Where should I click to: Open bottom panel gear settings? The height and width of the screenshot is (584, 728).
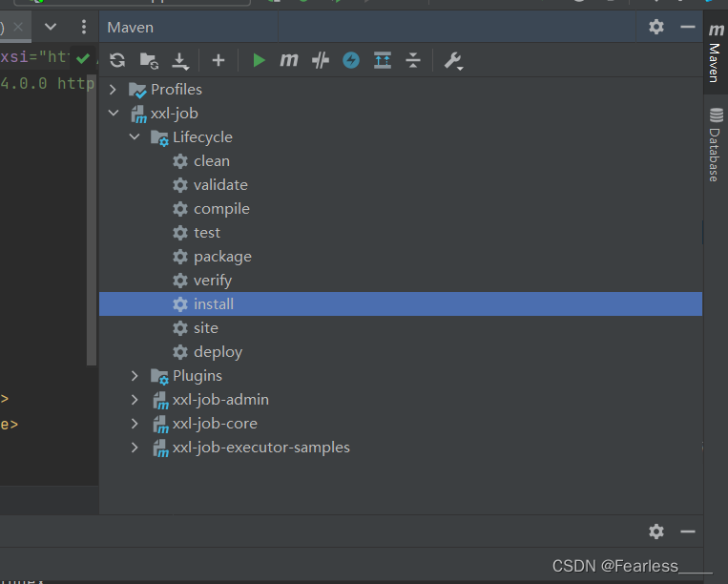[x=656, y=532]
